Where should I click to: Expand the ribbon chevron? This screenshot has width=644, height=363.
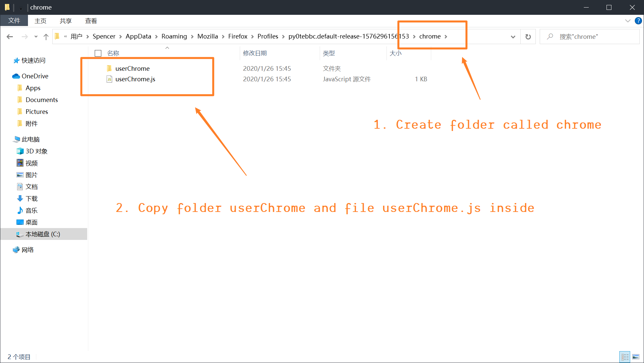628,21
